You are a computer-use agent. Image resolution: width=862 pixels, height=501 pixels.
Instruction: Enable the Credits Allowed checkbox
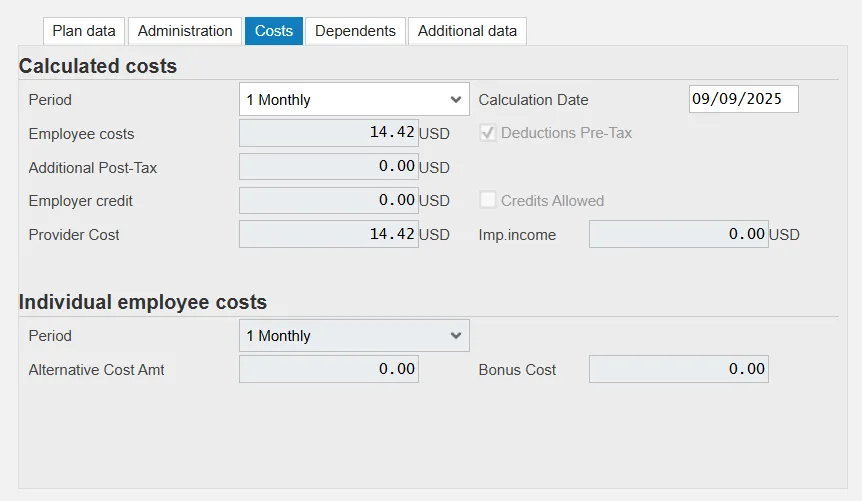click(488, 200)
